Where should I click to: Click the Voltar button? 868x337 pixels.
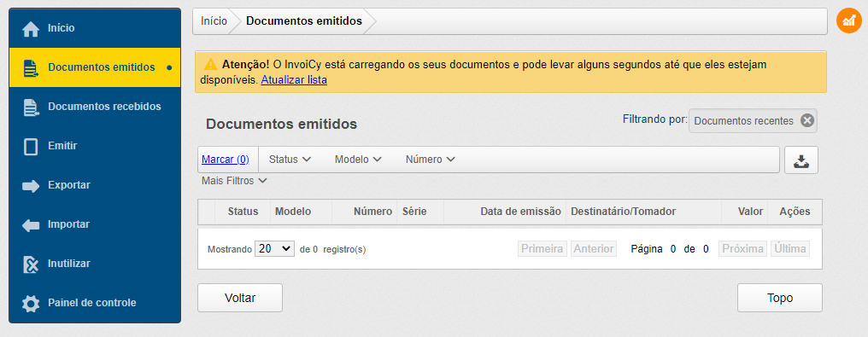(x=240, y=298)
